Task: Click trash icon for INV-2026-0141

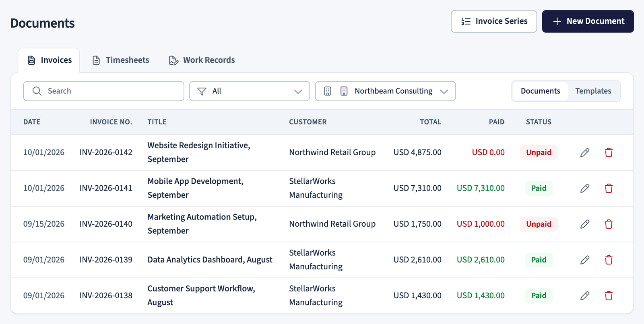Action: click(609, 188)
